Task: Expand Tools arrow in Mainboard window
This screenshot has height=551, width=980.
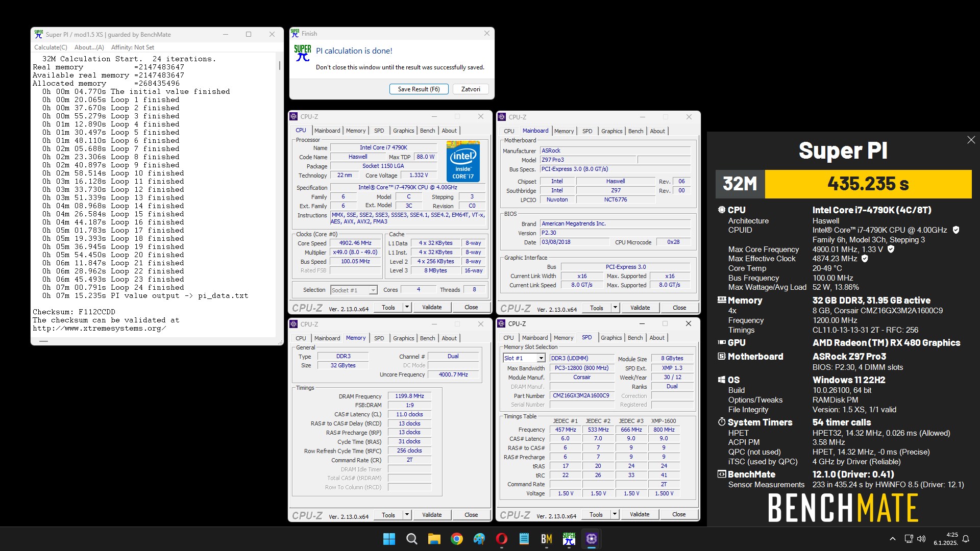Action: (615, 308)
